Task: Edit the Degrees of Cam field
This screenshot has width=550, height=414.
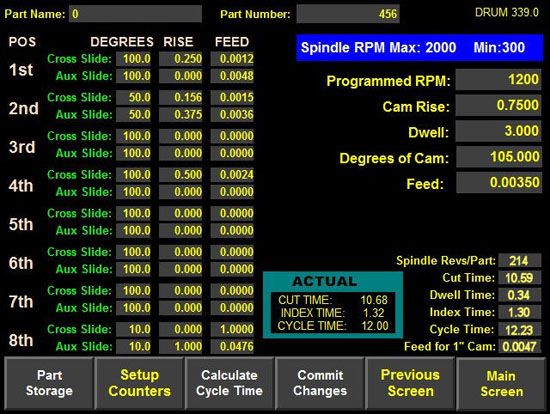Action: pyautogui.click(x=498, y=157)
